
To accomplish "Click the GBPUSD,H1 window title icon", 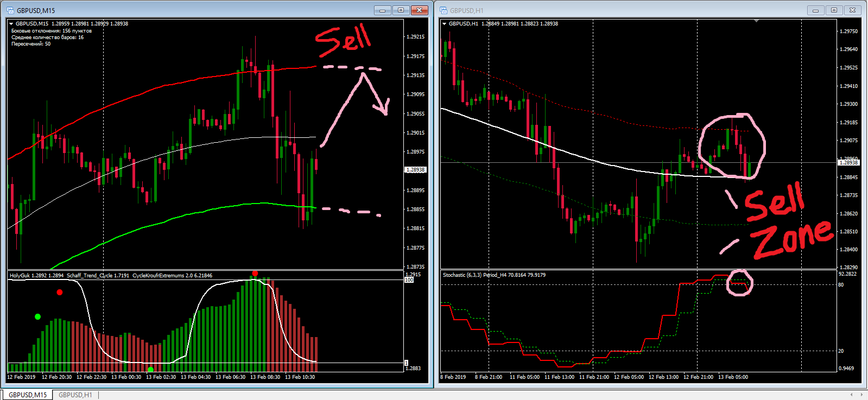I will click(x=443, y=10).
